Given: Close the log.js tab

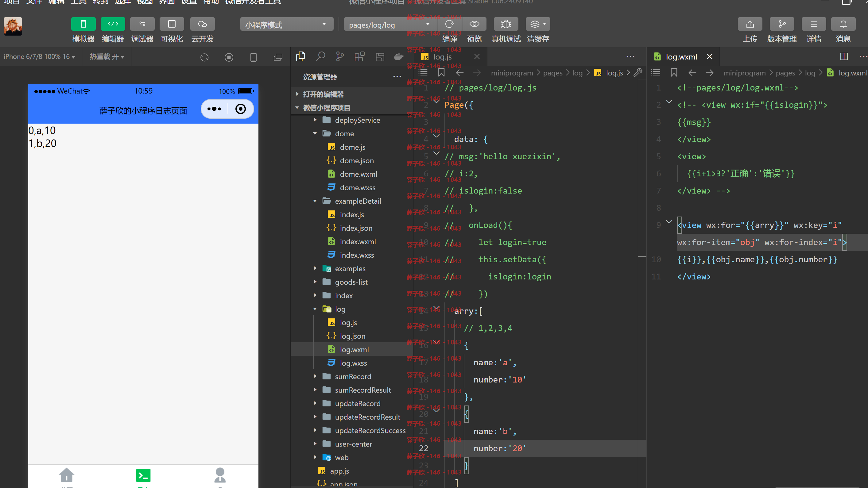Looking at the screenshot, I should pyautogui.click(x=477, y=56).
